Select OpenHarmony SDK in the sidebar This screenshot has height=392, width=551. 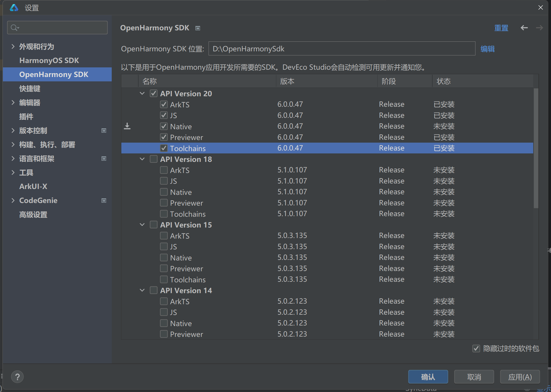[x=57, y=74]
